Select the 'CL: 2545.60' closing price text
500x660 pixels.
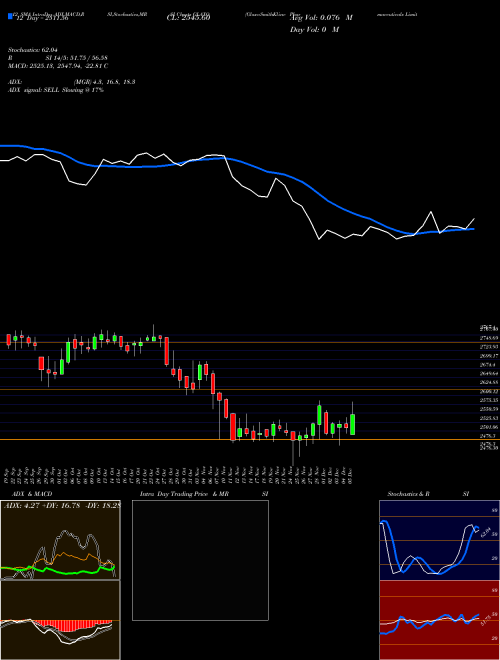[189, 18]
